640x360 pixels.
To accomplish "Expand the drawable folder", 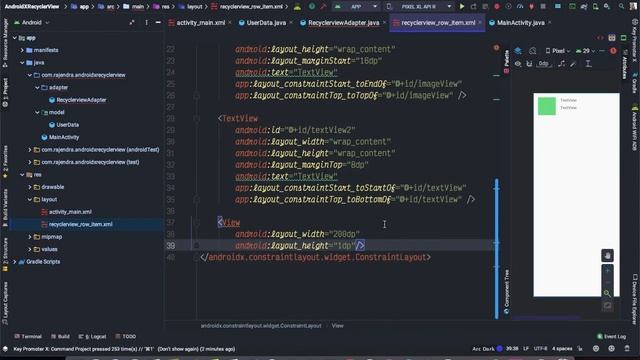I will pyautogui.click(x=30, y=187).
